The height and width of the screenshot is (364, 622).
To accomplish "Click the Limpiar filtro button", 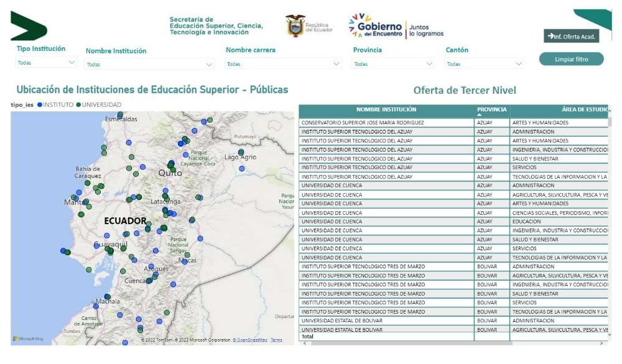I will point(571,60).
